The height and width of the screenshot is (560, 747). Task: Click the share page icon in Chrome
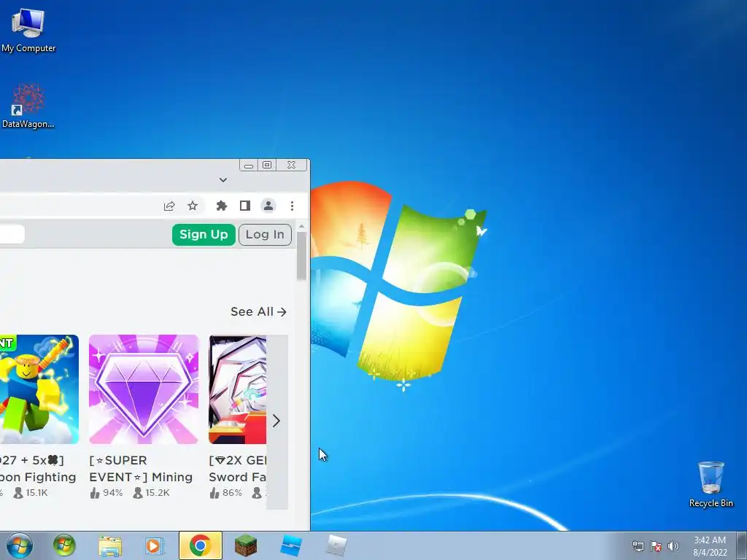169,206
